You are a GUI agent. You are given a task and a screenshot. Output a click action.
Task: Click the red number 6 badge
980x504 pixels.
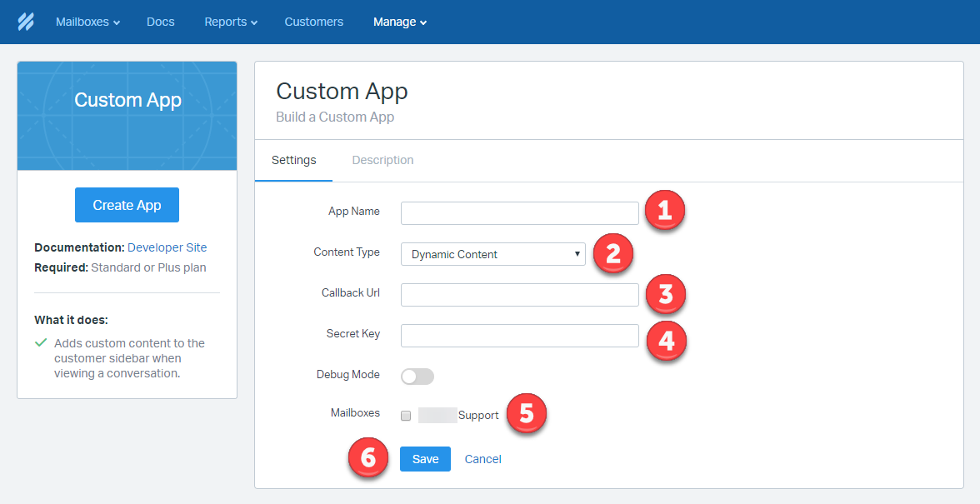pyautogui.click(x=368, y=458)
